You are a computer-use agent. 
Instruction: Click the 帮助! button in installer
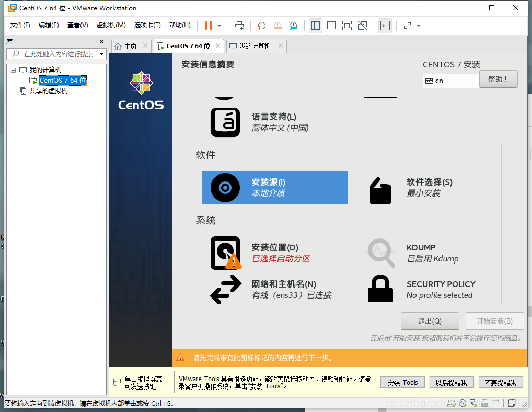[x=499, y=79]
